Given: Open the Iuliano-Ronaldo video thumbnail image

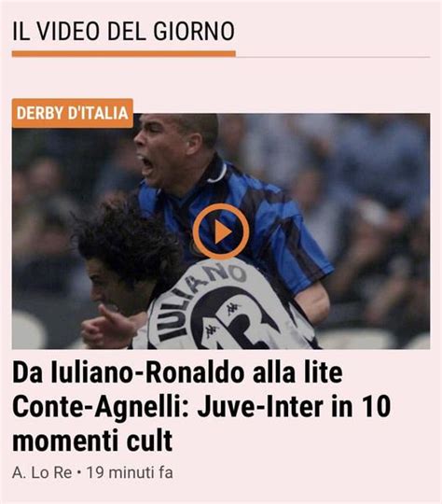Looking at the screenshot, I should click(221, 231).
